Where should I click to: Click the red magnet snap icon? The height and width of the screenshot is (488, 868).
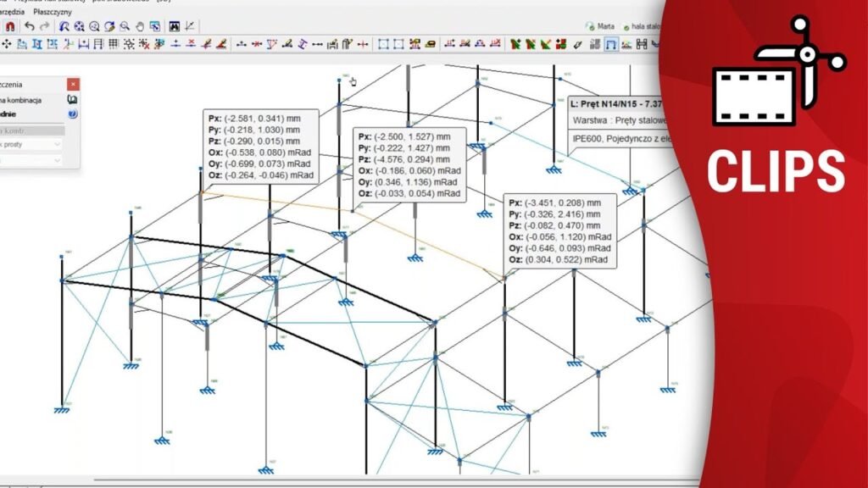pyautogui.click(x=10, y=27)
